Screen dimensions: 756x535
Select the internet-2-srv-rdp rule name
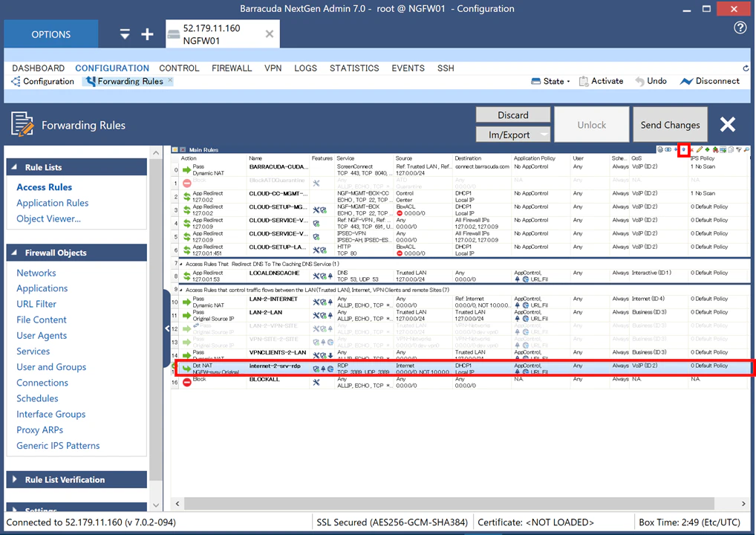point(275,366)
